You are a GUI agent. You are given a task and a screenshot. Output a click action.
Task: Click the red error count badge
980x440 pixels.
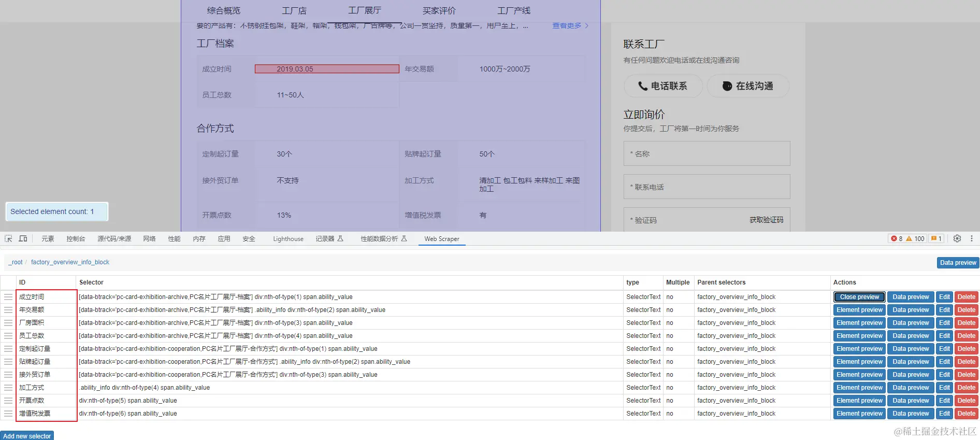[897, 238]
